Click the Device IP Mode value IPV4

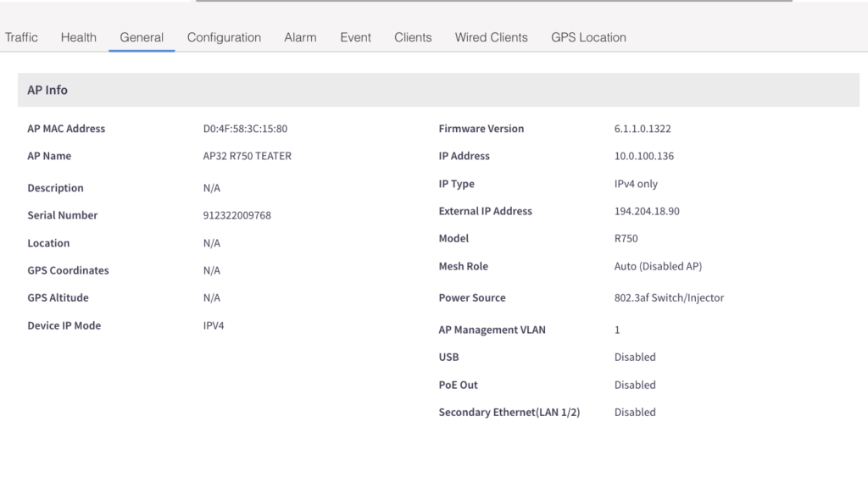coord(214,325)
